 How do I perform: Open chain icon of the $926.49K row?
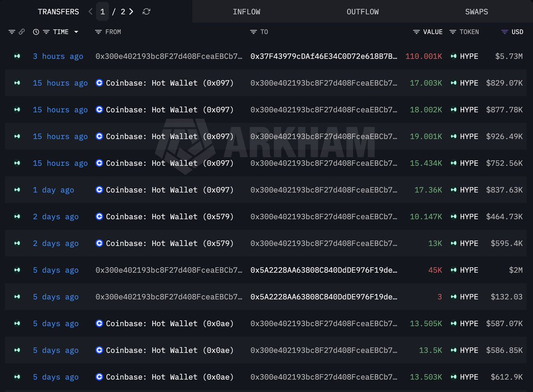tap(17, 136)
